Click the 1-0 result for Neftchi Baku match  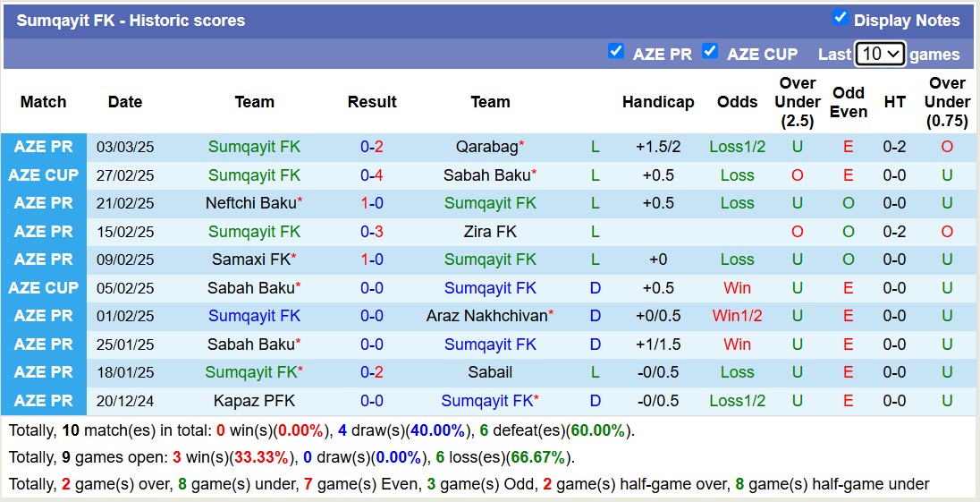372,203
